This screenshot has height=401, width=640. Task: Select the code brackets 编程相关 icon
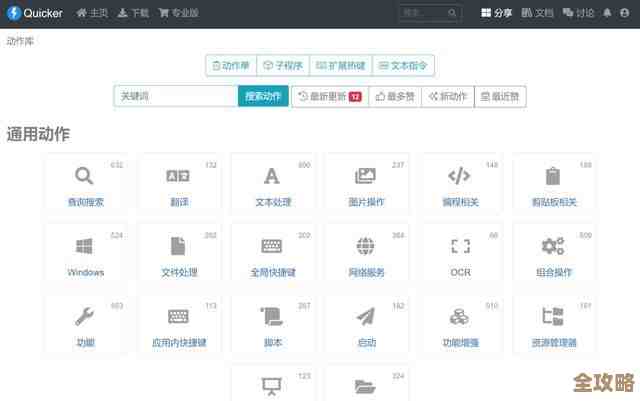[x=459, y=176]
